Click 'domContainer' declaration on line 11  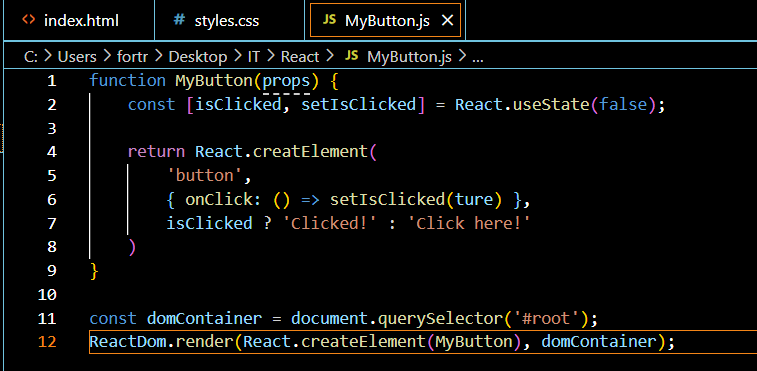point(204,318)
